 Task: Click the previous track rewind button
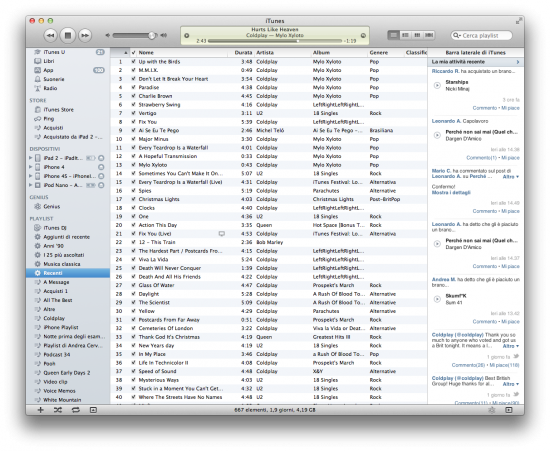[x=51, y=35]
